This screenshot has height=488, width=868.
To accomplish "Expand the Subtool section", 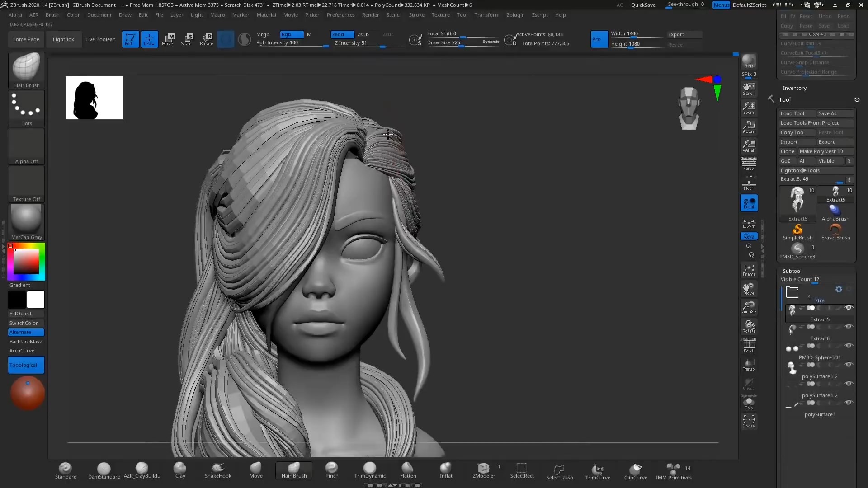I will pyautogui.click(x=792, y=271).
